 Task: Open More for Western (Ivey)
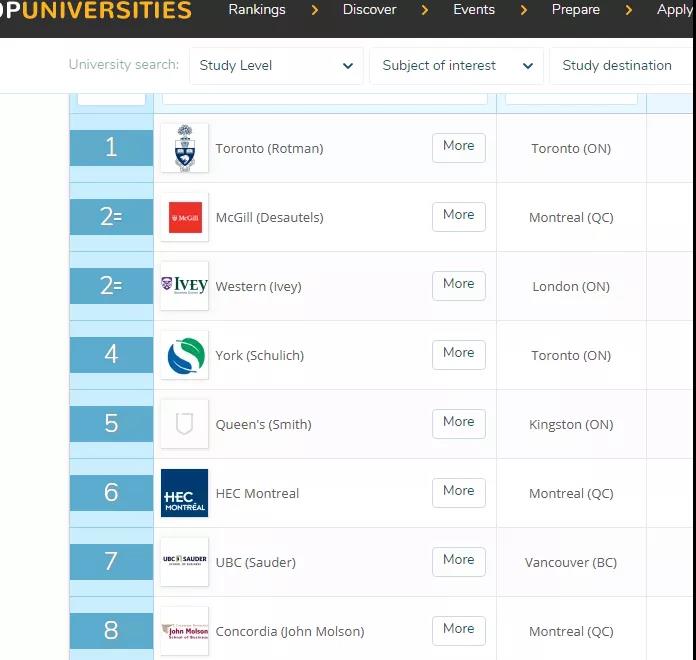(x=459, y=285)
